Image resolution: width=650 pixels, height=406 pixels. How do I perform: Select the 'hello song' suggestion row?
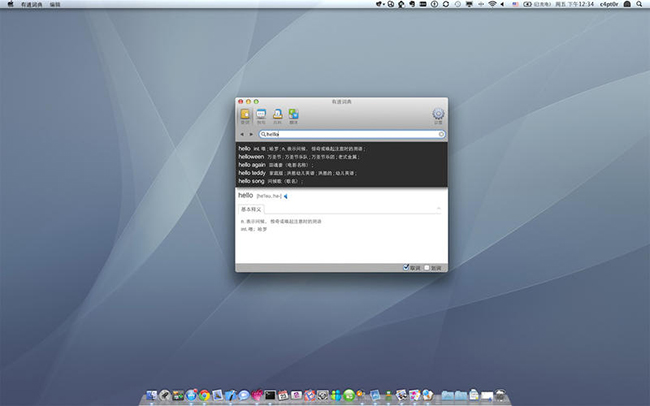(x=342, y=181)
